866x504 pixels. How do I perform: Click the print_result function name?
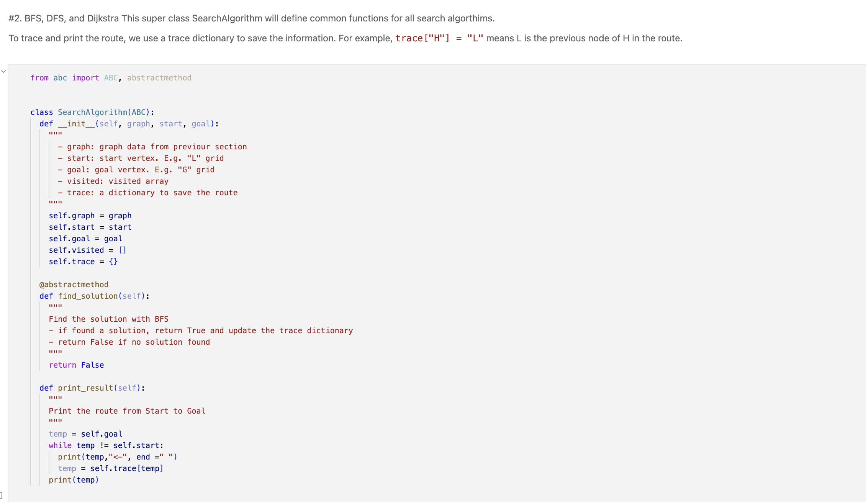point(85,388)
